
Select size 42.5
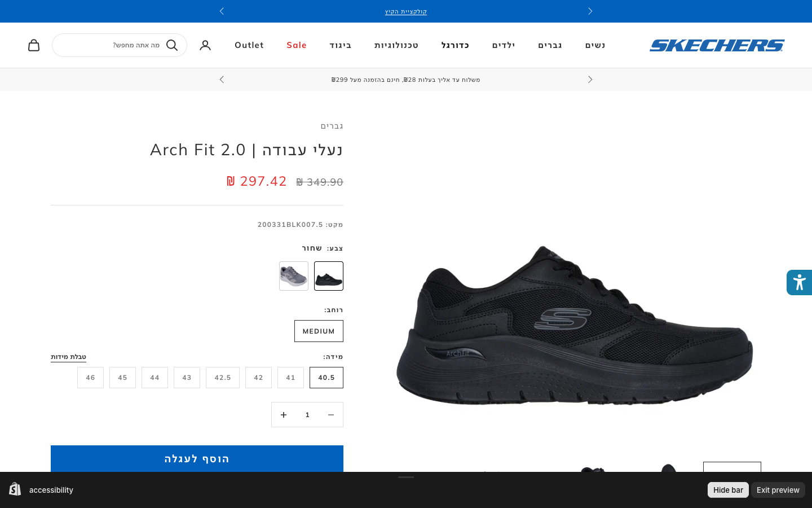tap(223, 378)
